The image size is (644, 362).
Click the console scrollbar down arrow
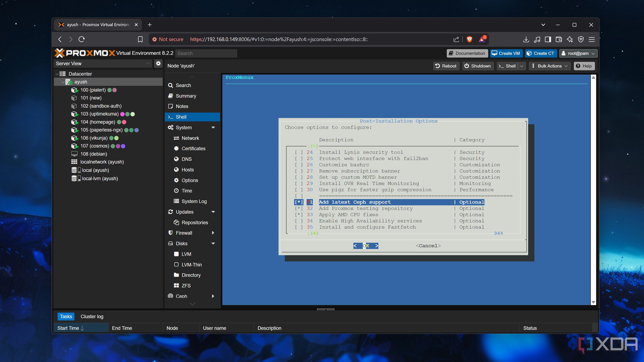(x=593, y=302)
